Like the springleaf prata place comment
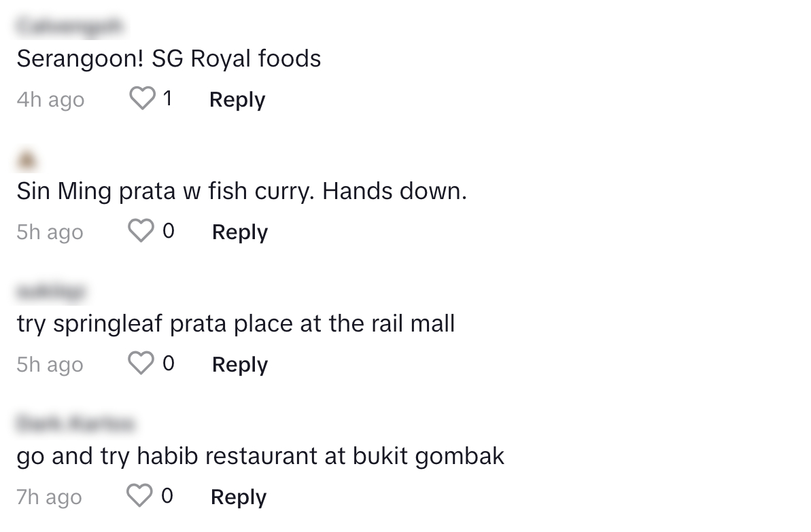This screenshot has height=532, width=811. (x=141, y=364)
